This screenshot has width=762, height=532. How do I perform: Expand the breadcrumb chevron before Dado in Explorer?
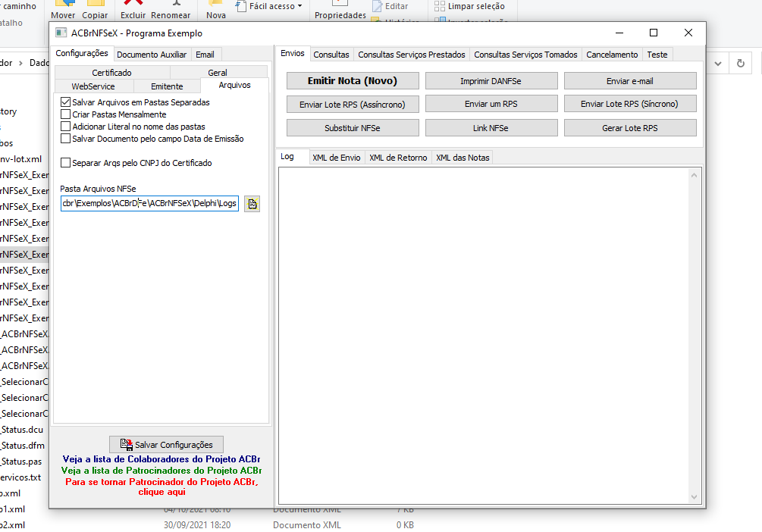coord(21,63)
